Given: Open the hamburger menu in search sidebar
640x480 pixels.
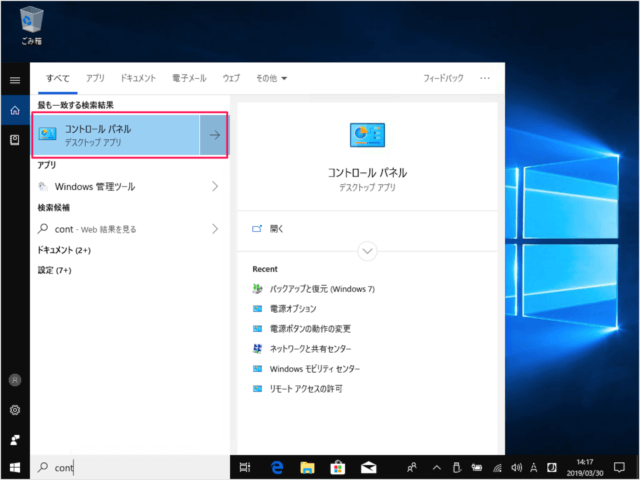Looking at the screenshot, I should [15, 79].
